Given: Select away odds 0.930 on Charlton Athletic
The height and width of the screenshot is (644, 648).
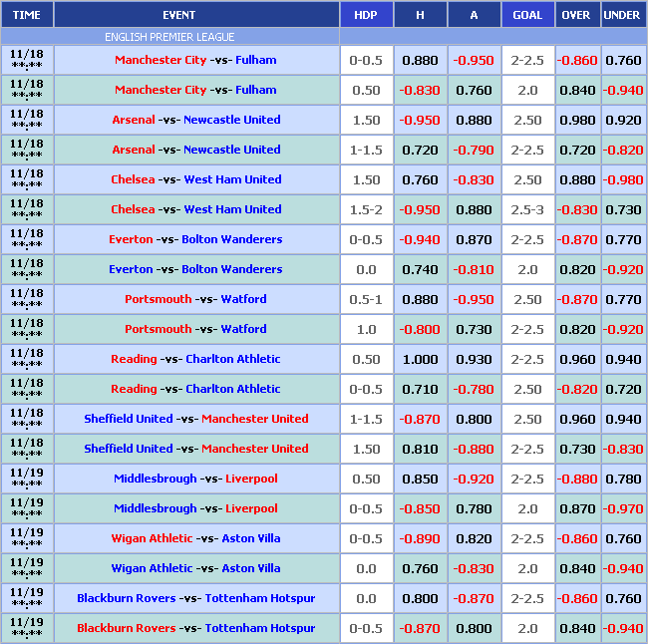Looking at the screenshot, I should tap(474, 359).
